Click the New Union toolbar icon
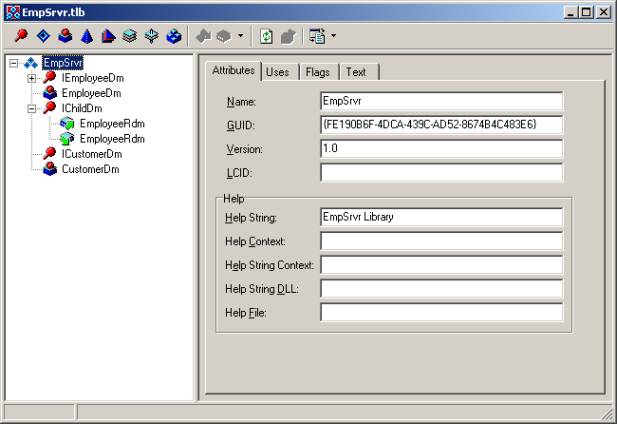 [x=152, y=36]
